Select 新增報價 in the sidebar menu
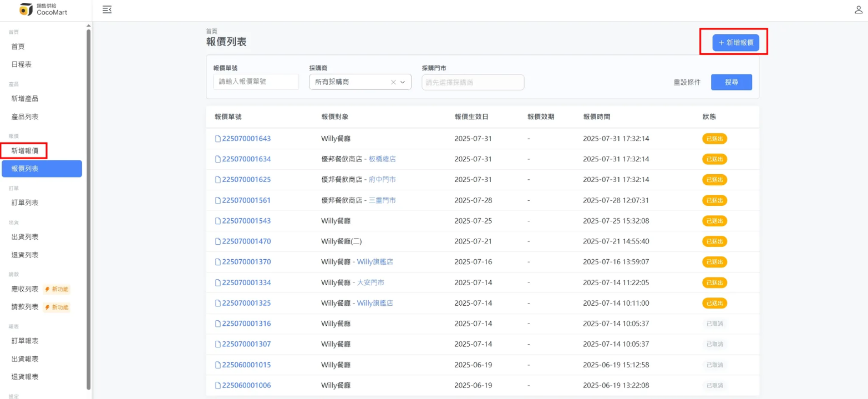The height and width of the screenshot is (399, 868). [x=25, y=150]
